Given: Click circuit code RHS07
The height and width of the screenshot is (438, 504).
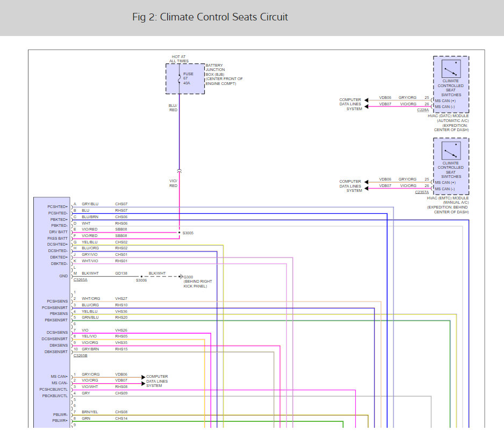Looking at the screenshot, I should point(121,211).
